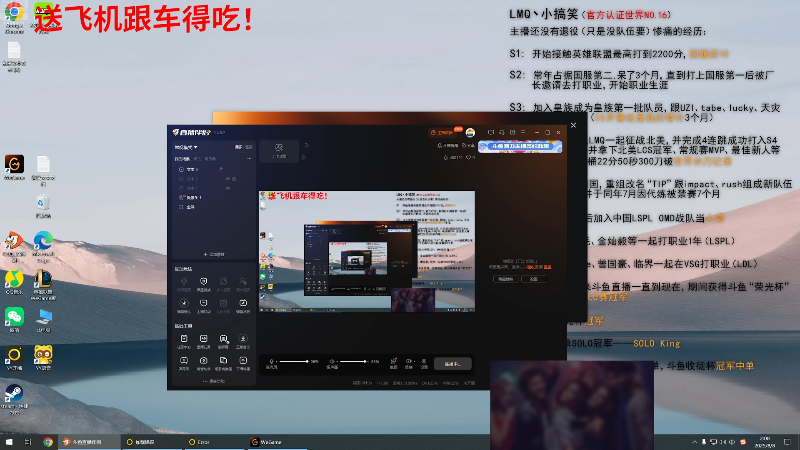Expand the recording options arrow in bottom bar
This screenshot has width=800, height=450.
(414, 362)
